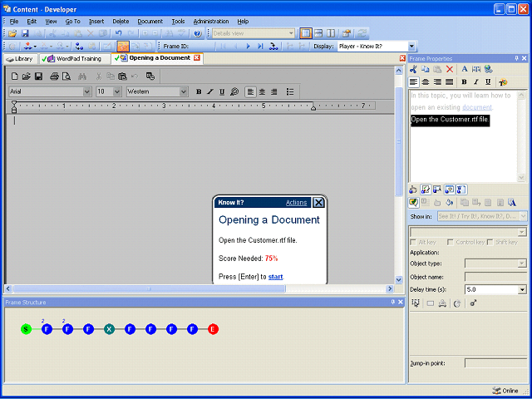Open the font settings with the A icon

click(465, 69)
